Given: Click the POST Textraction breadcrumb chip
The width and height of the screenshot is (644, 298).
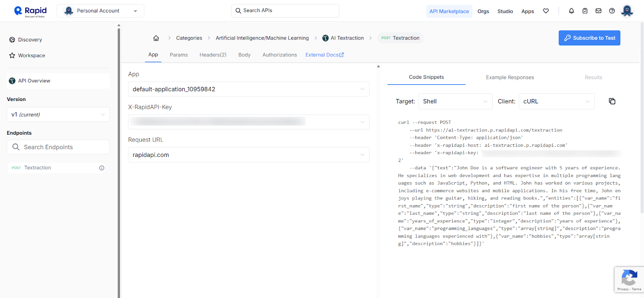Looking at the screenshot, I should pos(400,38).
